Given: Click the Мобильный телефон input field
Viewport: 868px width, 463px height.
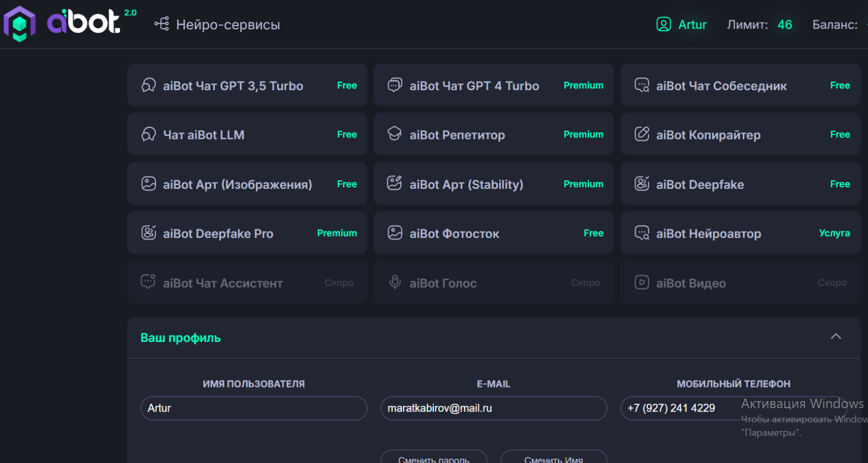Looking at the screenshot, I should 733,408.
